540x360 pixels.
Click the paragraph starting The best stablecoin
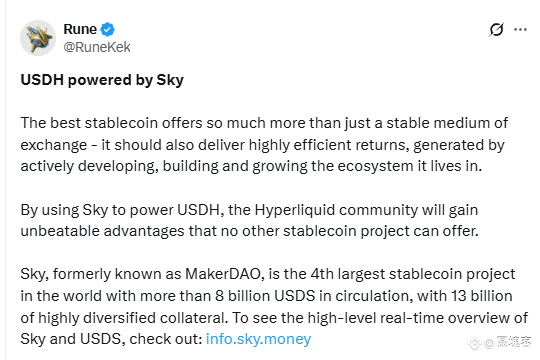tap(264, 145)
